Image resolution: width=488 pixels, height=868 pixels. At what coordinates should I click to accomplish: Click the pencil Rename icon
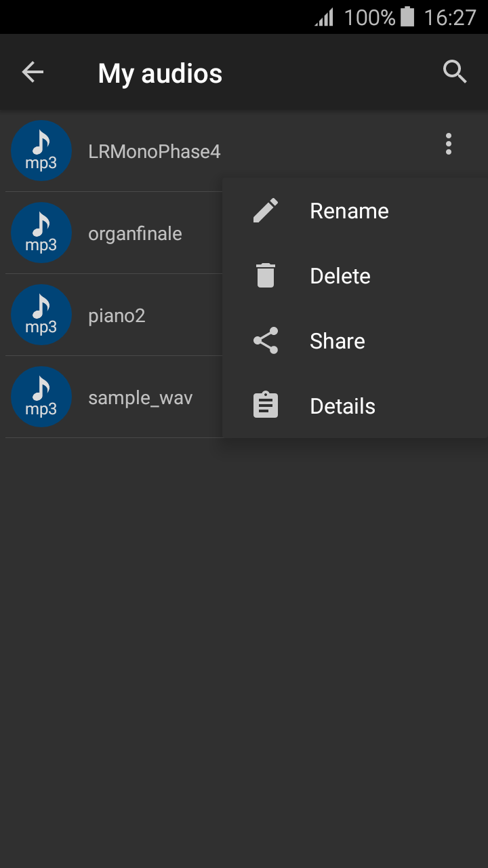tap(266, 211)
